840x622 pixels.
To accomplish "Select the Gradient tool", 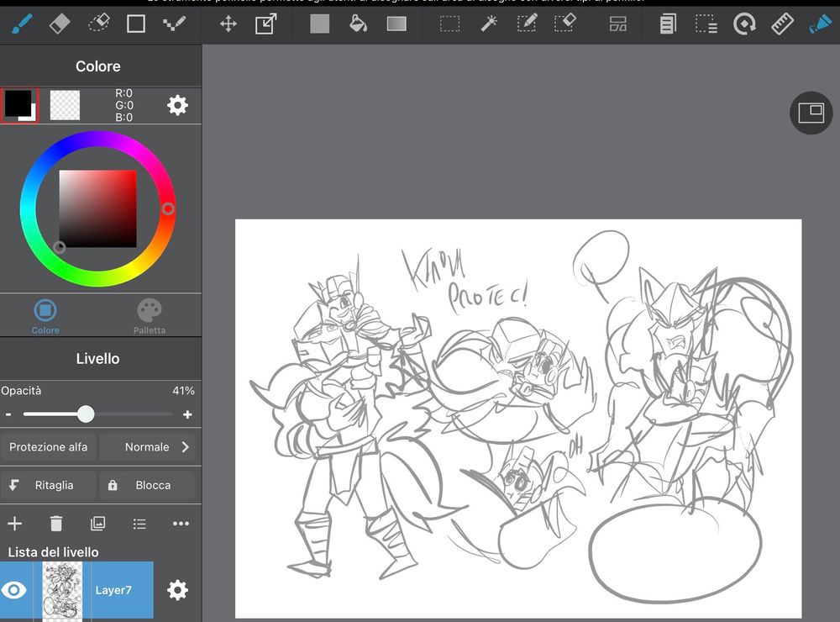I will 396,24.
